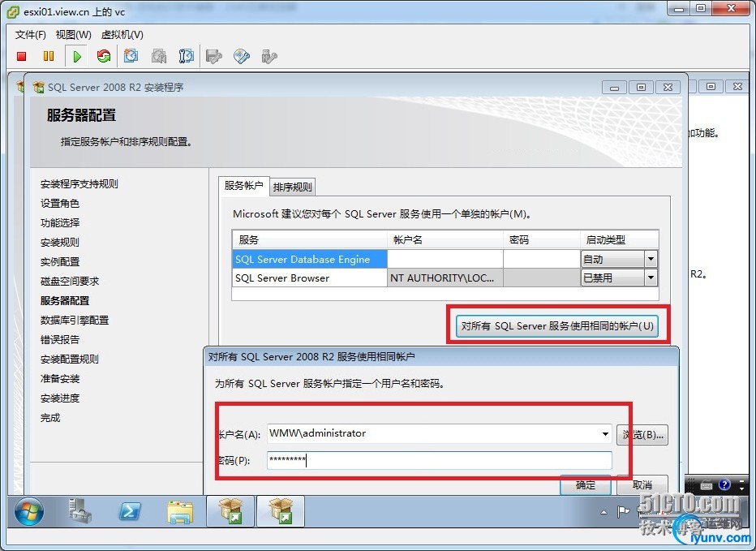Click 准备安装 in the step list
This screenshot has height=551, width=756.
60,379
